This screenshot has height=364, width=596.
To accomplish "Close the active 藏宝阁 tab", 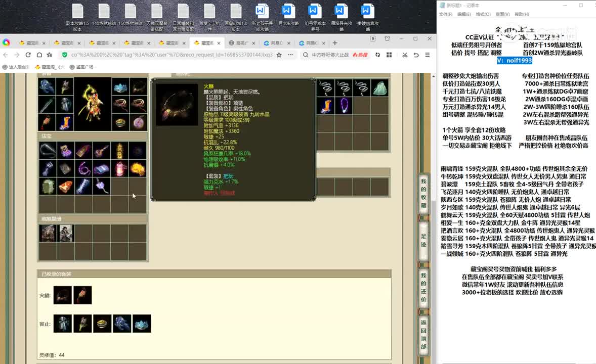I will click(219, 43).
